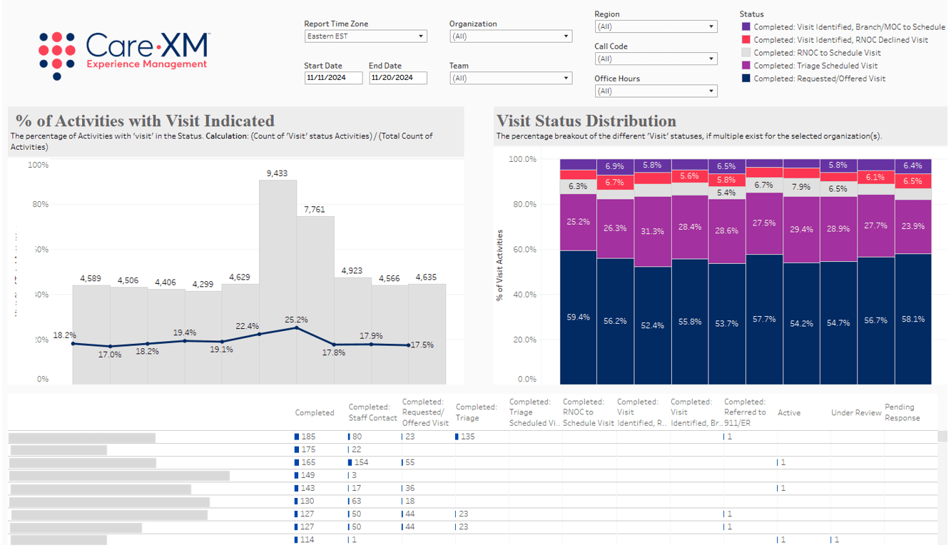
Task: Click the gray RNOC to Schedule Visit swatch
Action: tap(746, 53)
